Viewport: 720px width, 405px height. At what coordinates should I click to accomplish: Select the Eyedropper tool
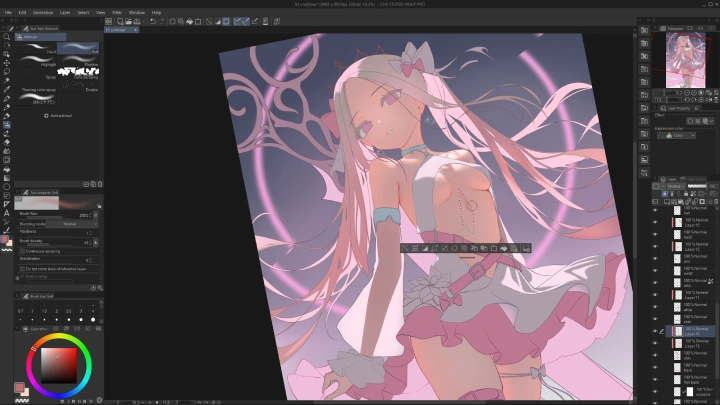click(6, 89)
